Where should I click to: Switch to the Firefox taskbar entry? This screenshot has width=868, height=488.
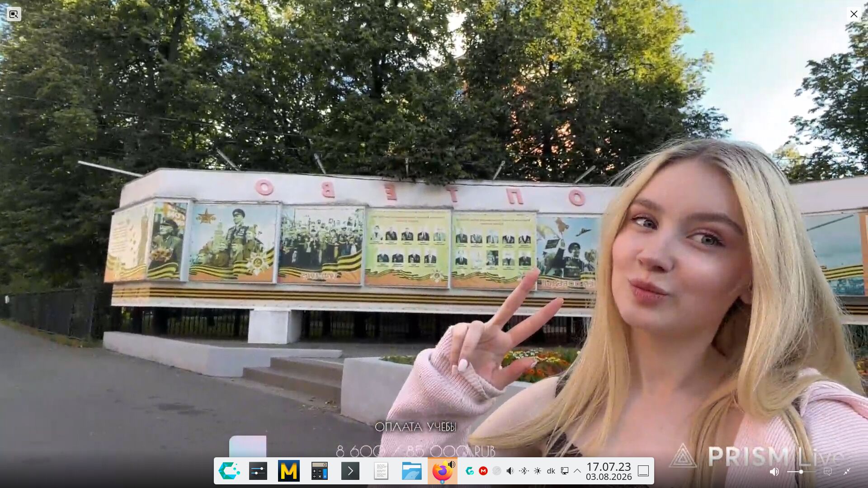pos(443,471)
